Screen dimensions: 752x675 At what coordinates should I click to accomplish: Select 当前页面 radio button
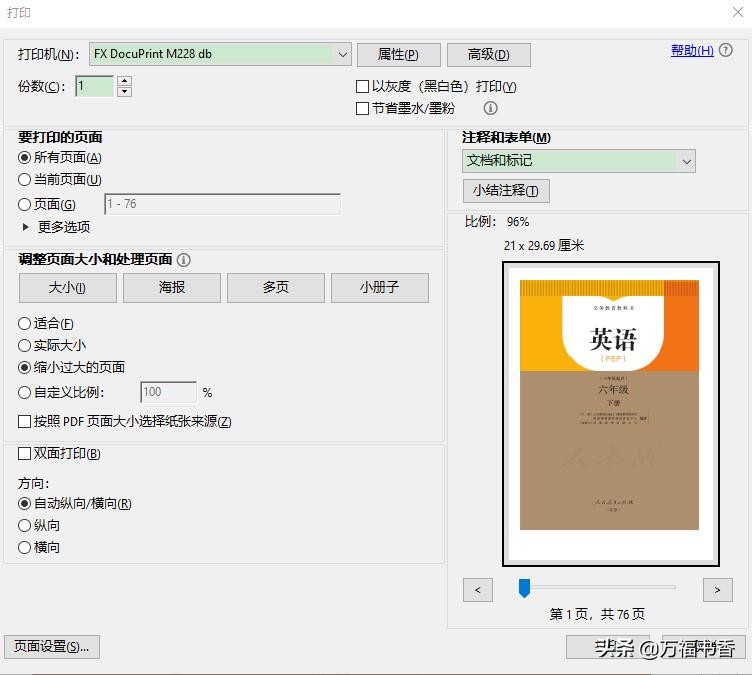24,179
